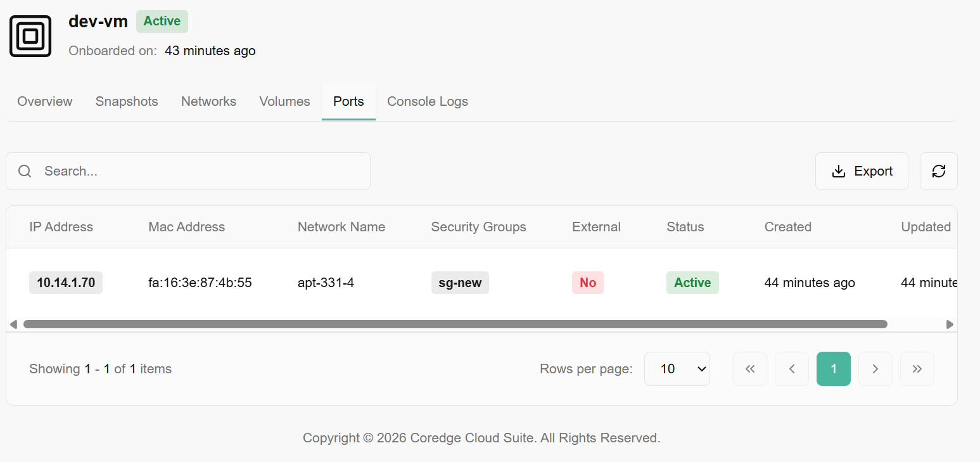
Task: Select page 1 pagination button
Action: point(833,369)
